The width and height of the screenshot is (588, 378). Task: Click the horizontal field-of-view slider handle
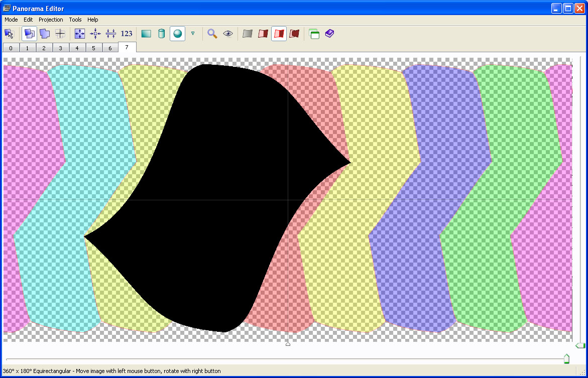point(566,358)
